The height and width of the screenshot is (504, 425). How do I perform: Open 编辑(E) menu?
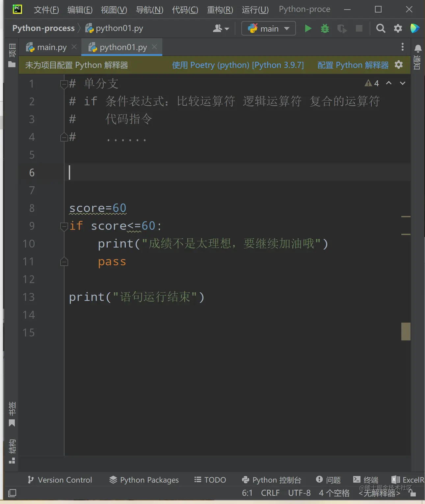80,10
